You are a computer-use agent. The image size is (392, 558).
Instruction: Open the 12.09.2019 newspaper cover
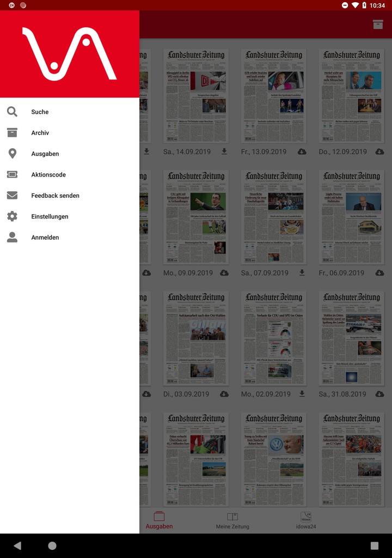352,96
